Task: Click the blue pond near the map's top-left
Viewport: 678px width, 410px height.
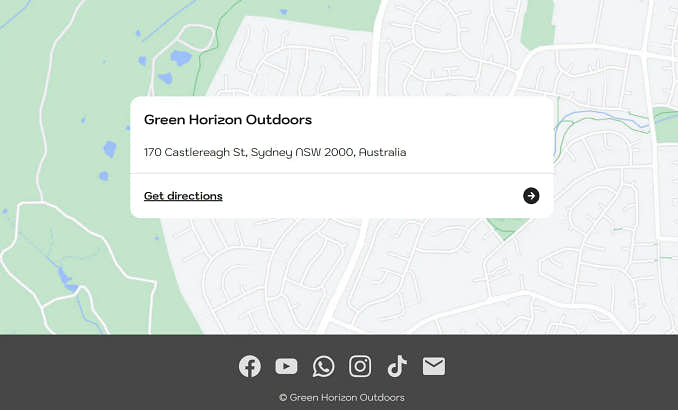Action: pyautogui.click(x=180, y=57)
